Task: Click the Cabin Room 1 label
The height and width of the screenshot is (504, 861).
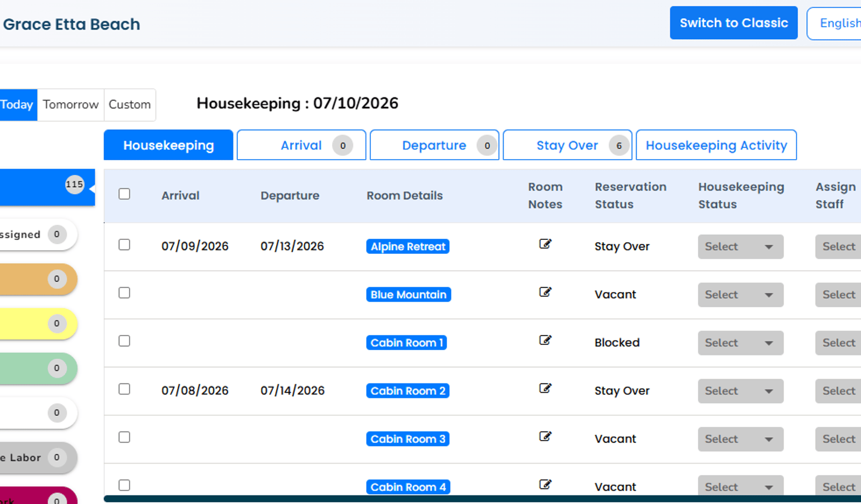Action: click(x=406, y=343)
